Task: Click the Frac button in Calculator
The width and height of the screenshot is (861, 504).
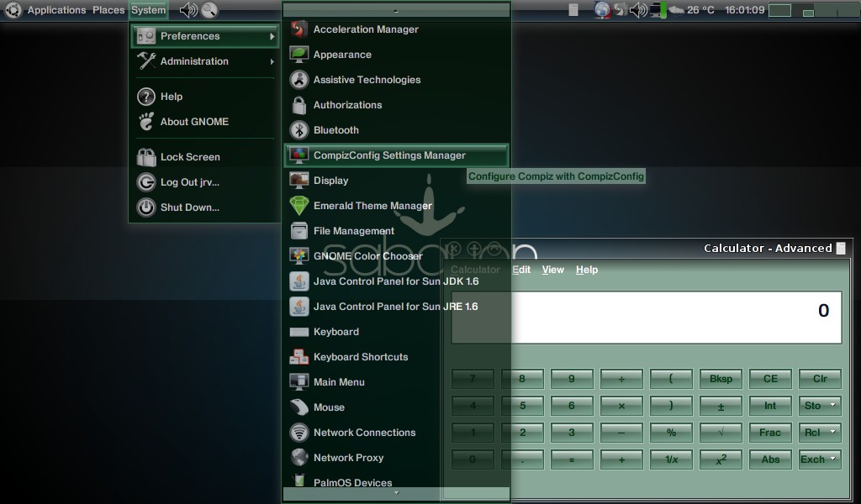Action: 770,433
